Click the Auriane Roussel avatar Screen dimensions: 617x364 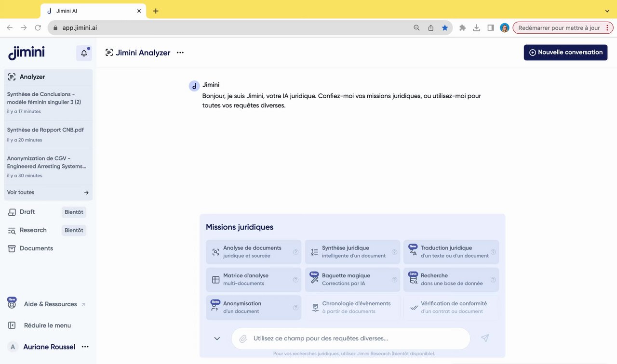tap(13, 347)
